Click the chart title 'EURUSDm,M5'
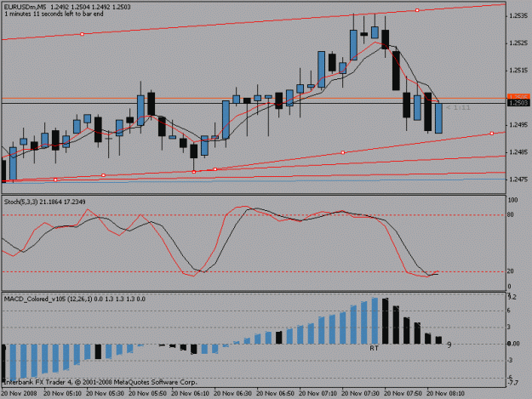The image size is (532, 399). [25, 7]
